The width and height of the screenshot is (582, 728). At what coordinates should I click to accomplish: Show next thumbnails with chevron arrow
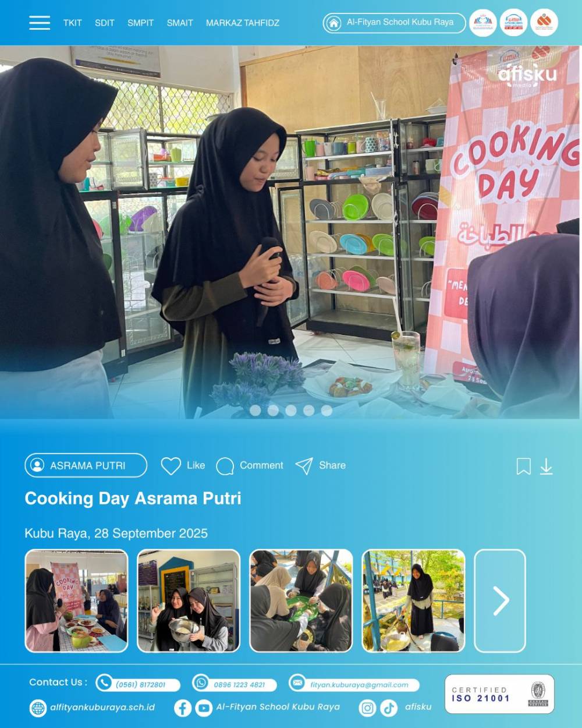[x=500, y=601]
